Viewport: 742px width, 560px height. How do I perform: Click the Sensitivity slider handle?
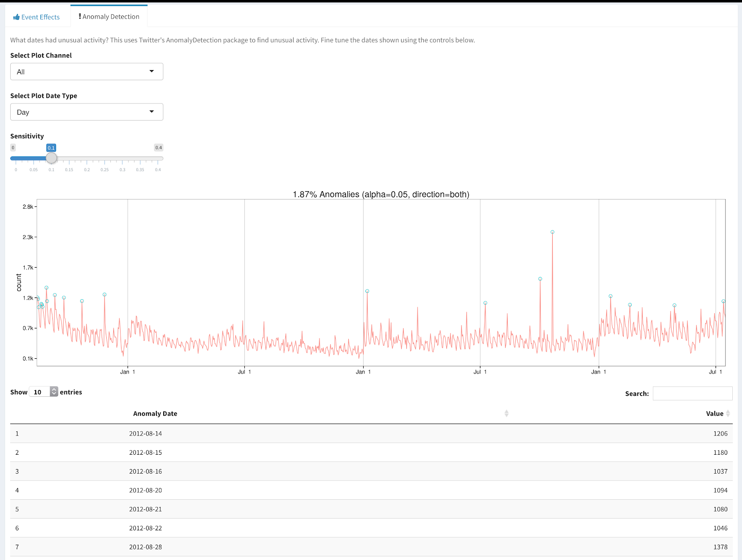click(x=51, y=158)
